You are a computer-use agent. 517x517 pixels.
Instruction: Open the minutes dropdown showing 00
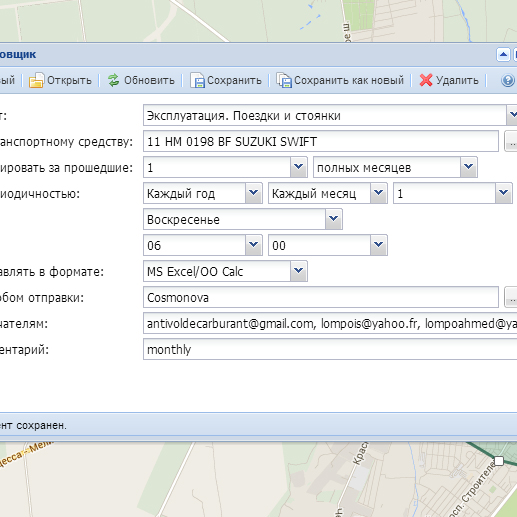378,245
